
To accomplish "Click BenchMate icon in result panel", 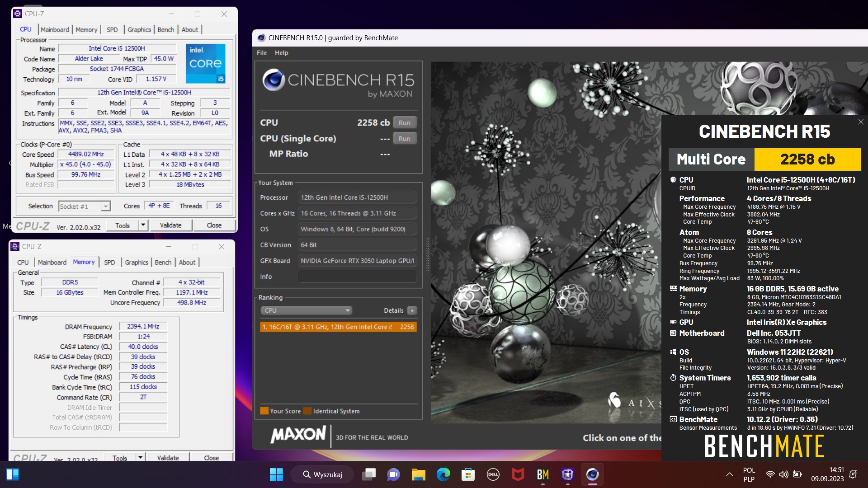I will 673,419.
